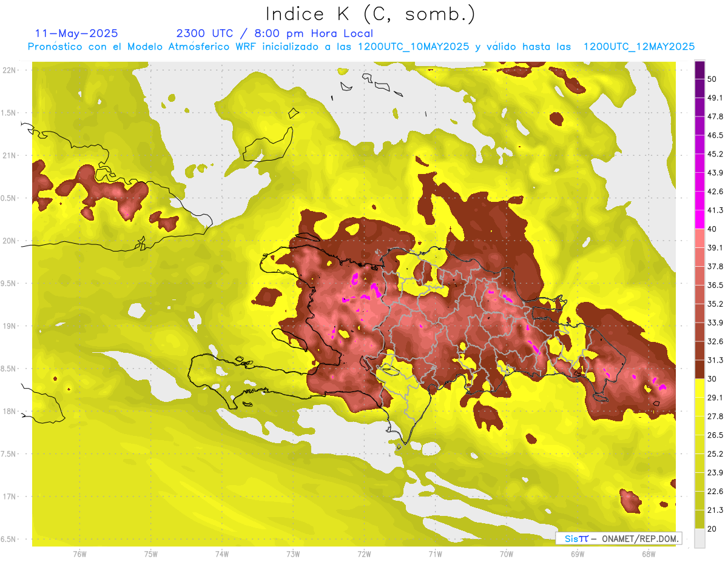Click the '18N' latitude label
Viewport: 728px width, 562px height.
tap(10, 412)
